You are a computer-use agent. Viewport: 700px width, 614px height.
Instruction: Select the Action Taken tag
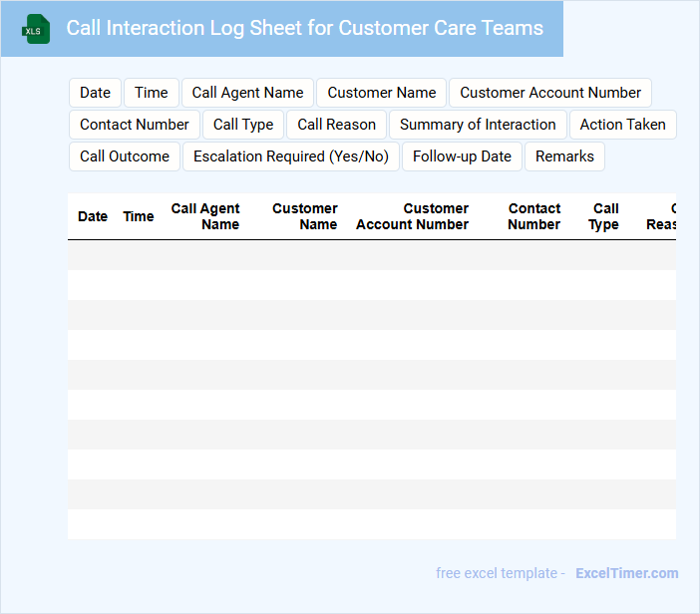pos(622,125)
